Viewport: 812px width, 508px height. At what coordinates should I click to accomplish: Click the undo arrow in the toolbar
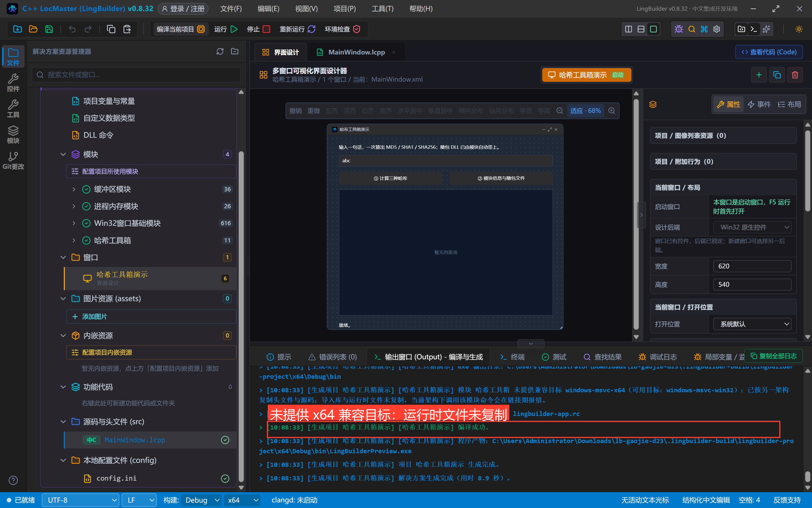point(72,29)
